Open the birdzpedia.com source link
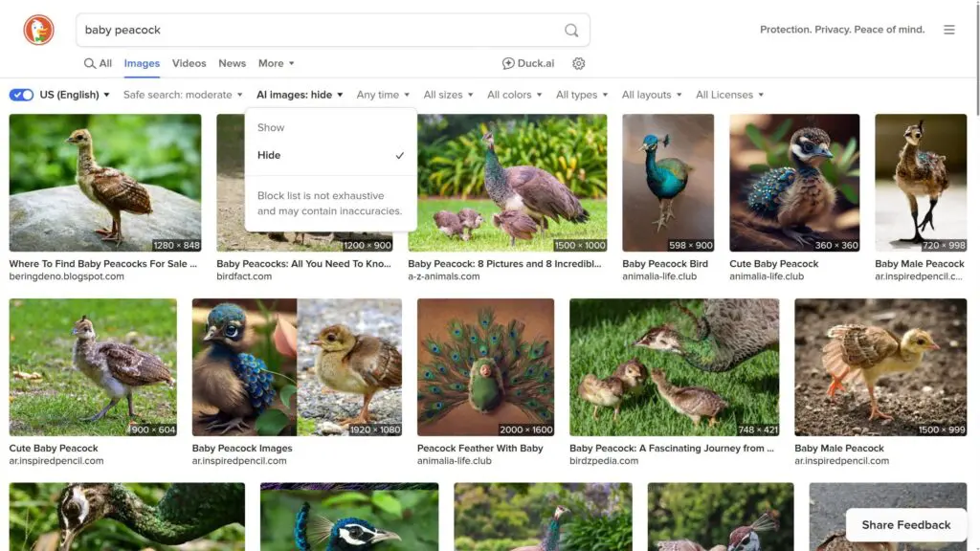The height and width of the screenshot is (551, 980). point(604,461)
